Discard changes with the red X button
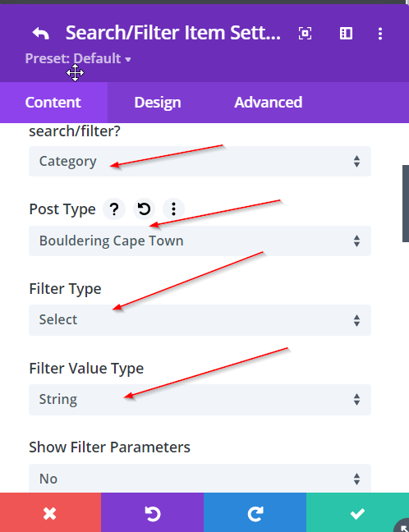Image resolution: width=409 pixels, height=532 pixels. point(50,512)
